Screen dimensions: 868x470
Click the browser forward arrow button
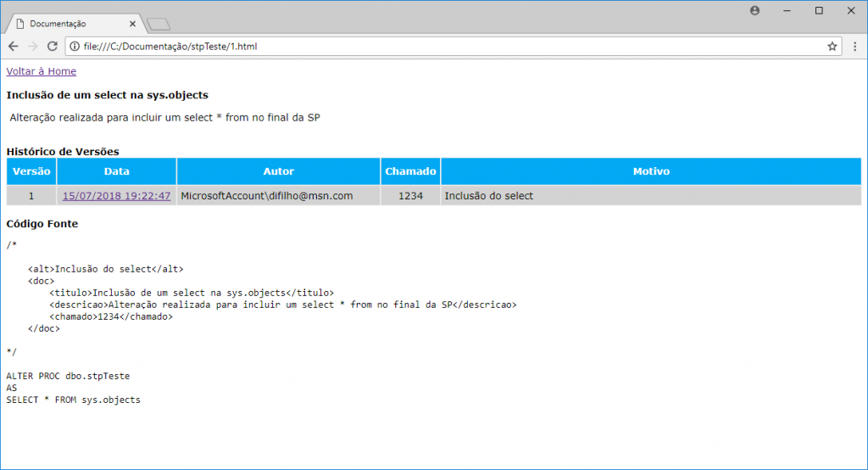point(33,47)
